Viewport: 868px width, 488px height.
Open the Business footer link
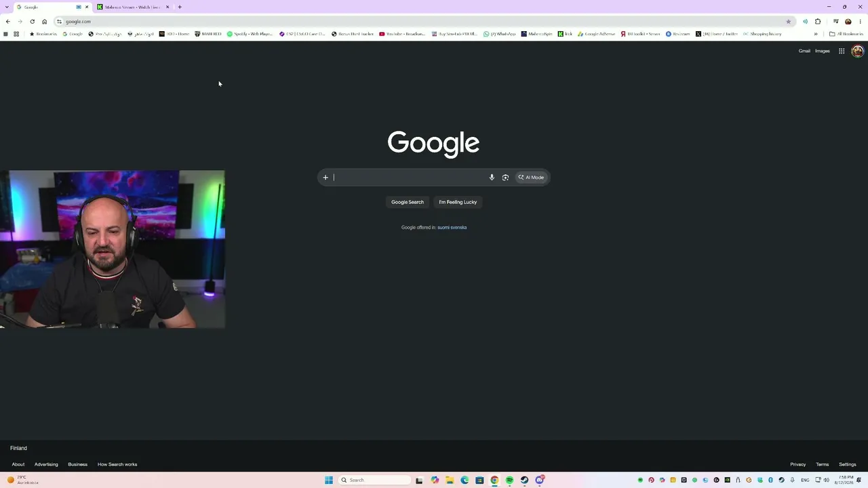pyautogui.click(x=77, y=464)
